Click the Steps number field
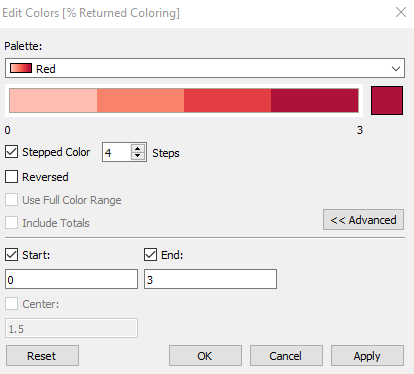This screenshot has width=414, height=374. coord(117,152)
